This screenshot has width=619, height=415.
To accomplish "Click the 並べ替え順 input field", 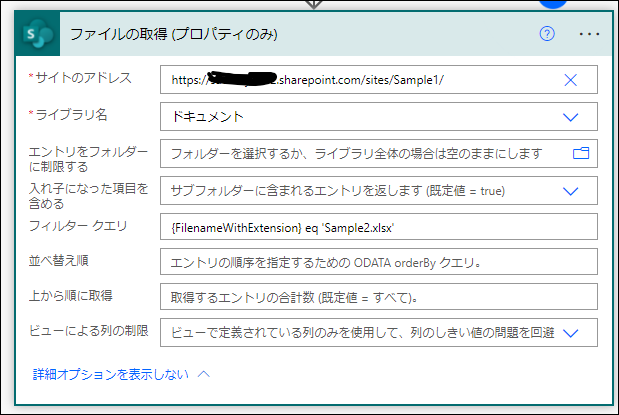I will click(x=379, y=261).
